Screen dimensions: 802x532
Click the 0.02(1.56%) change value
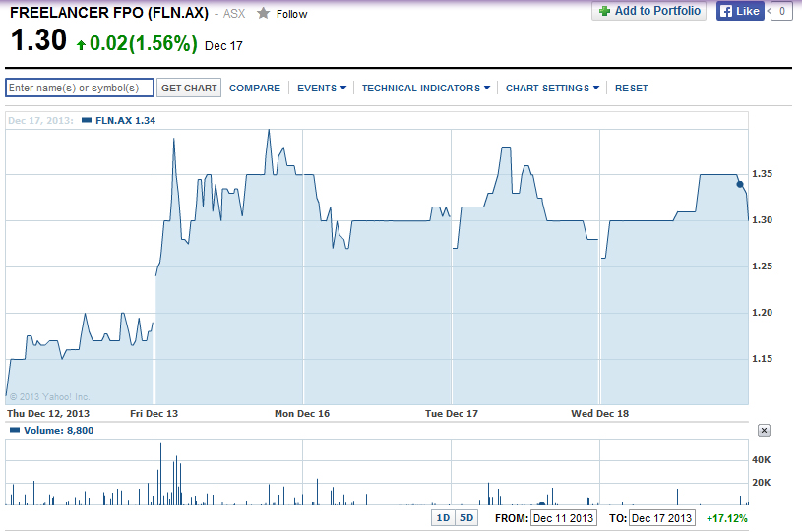(144, 43)
